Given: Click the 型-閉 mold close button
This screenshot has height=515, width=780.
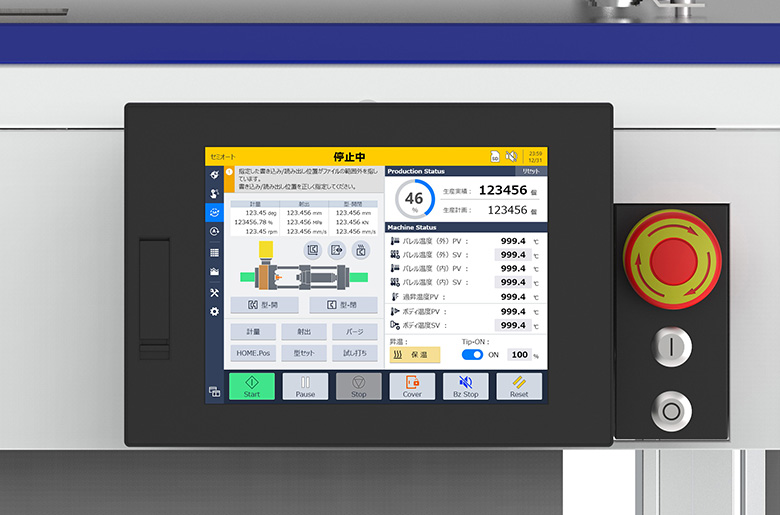Looking at the screenshot, I should 343,305.
